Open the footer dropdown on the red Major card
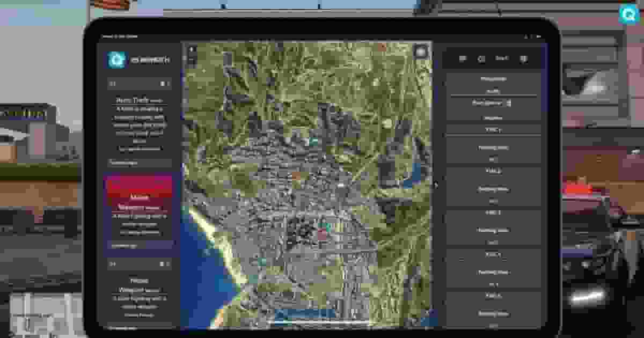This screenshot has height=338, width=644. (x=139, y=245)
